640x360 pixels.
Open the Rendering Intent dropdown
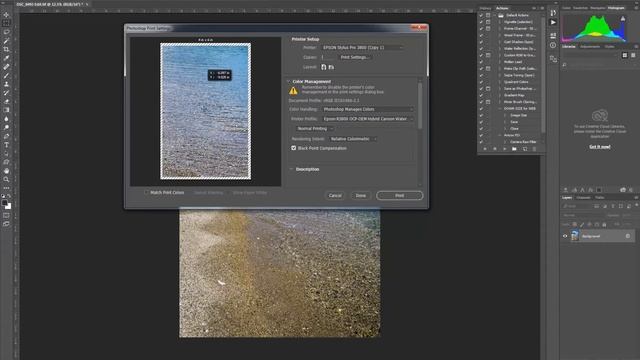click(353, 139)
